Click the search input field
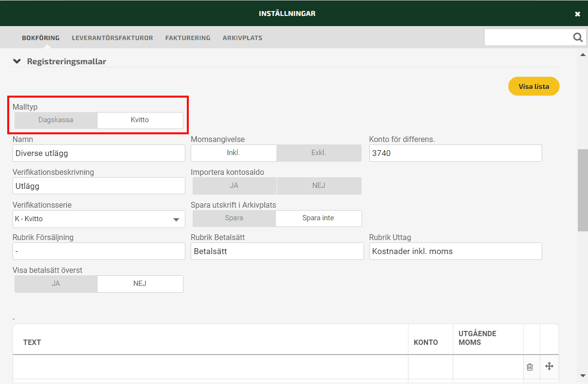 528,37
